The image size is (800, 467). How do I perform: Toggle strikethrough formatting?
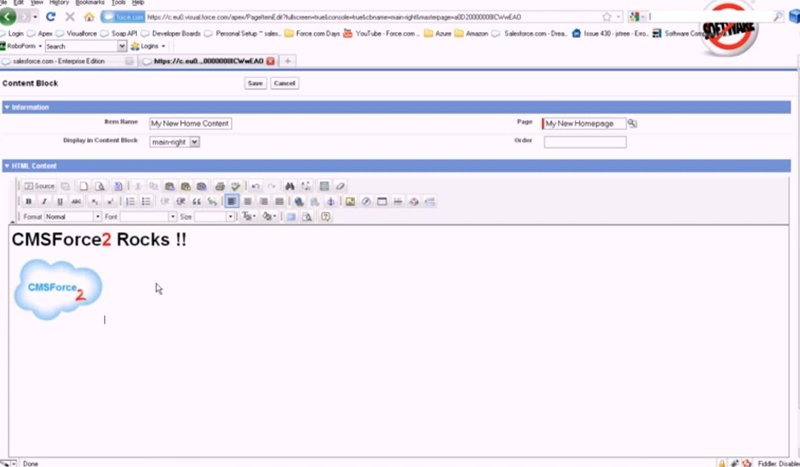point(76,202)
